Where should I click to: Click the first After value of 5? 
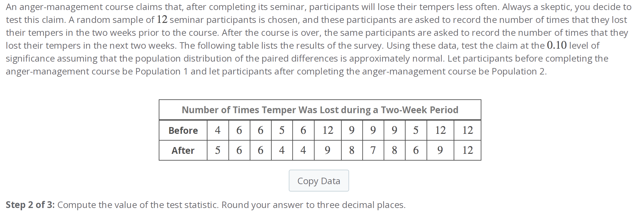pos(217,150)
